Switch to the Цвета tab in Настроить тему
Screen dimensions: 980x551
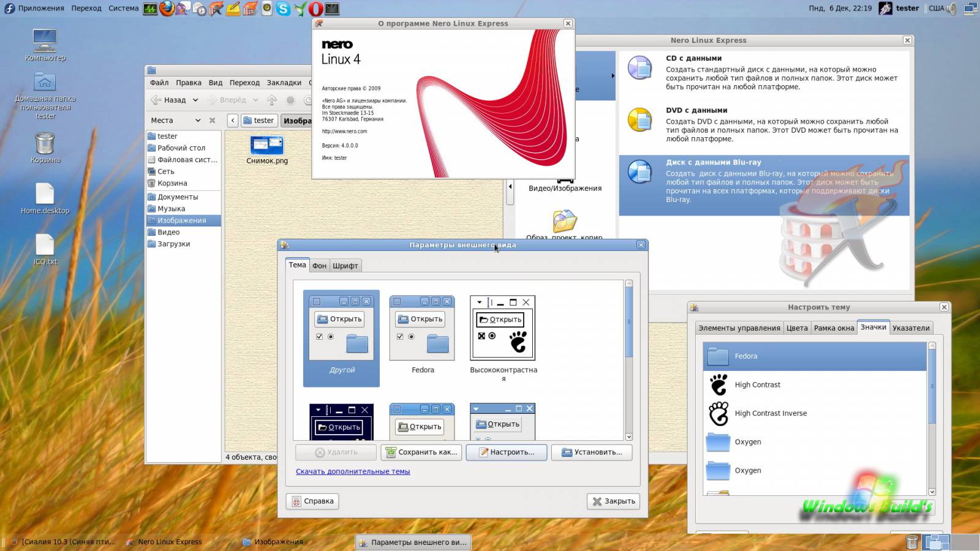(x=797, y=328)
